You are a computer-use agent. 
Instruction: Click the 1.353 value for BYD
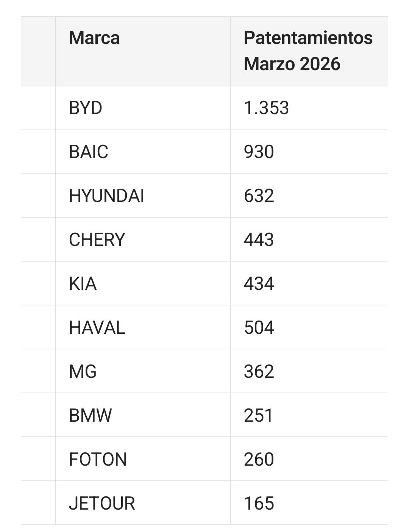pos(266,108)
